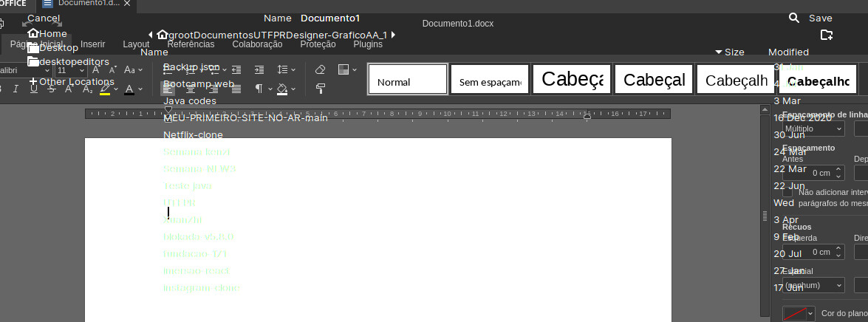Click the clear formatting eraser icon

tap(320, 69)
